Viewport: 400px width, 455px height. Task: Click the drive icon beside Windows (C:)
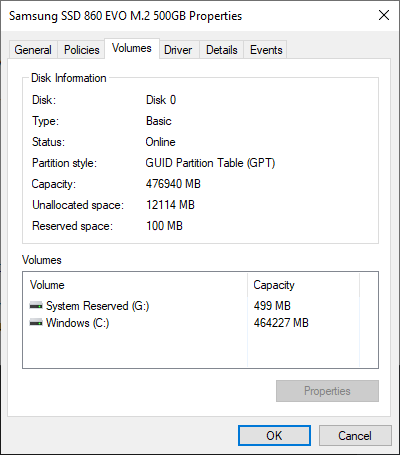point(36,323)
